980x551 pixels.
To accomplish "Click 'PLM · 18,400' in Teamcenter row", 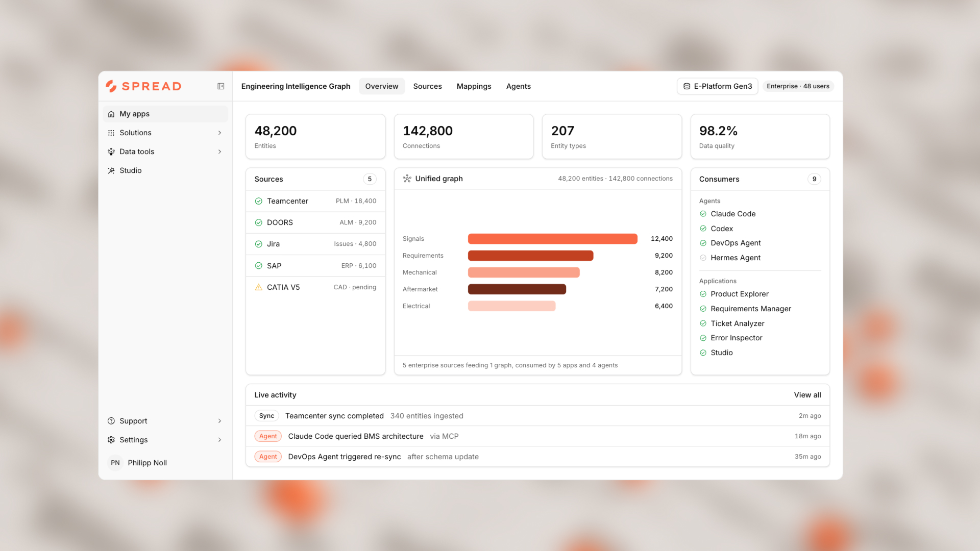I will pyautogui.click(x=356, y=201).
